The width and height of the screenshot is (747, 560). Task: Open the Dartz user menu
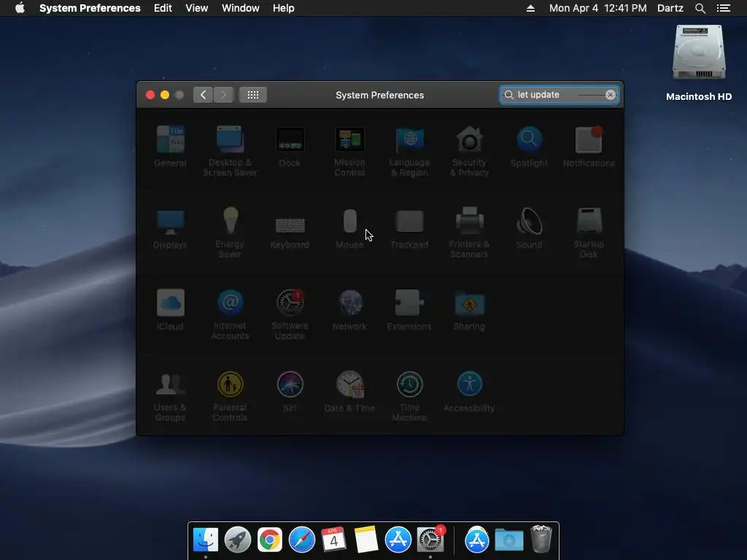[x=670, y=8]
